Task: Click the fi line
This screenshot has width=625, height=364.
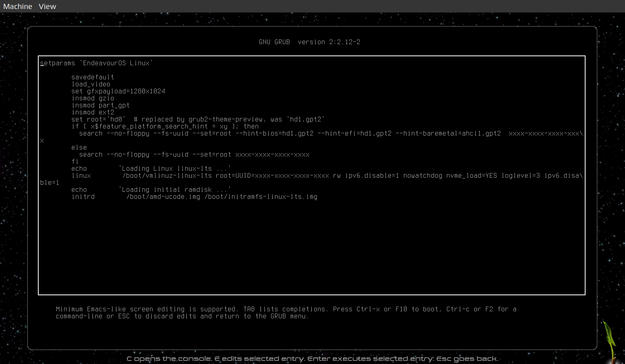Action: click(75, 161)
